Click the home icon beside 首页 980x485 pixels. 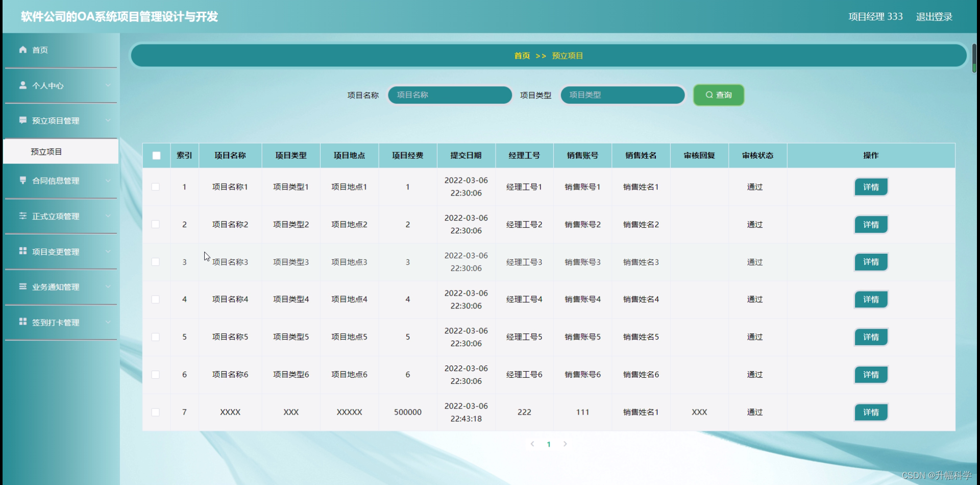coord(22,50)
